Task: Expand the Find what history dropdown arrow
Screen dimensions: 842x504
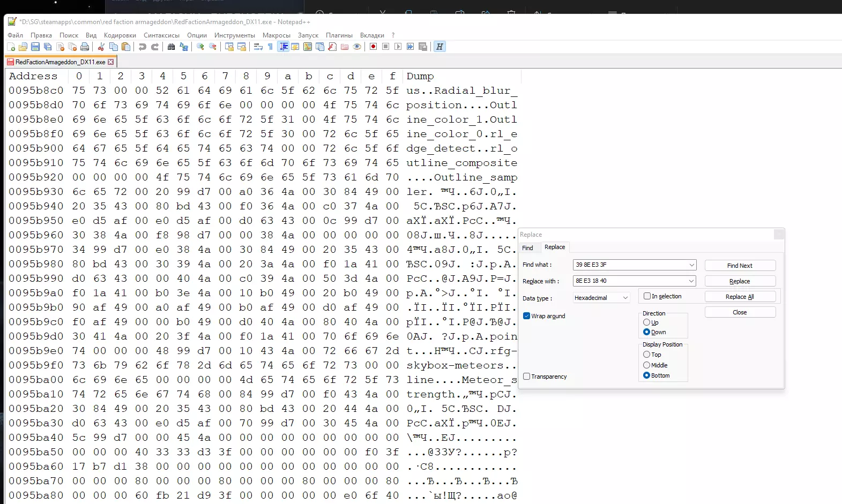Action: coord(691,265)
